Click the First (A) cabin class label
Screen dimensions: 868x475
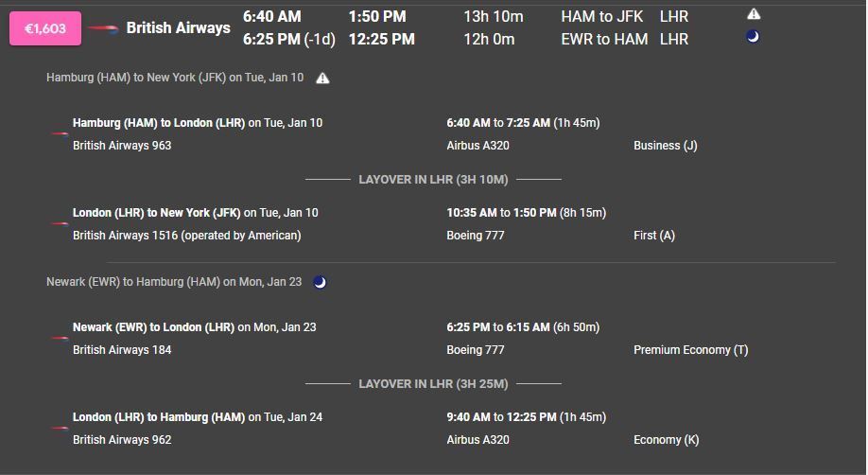653,236
